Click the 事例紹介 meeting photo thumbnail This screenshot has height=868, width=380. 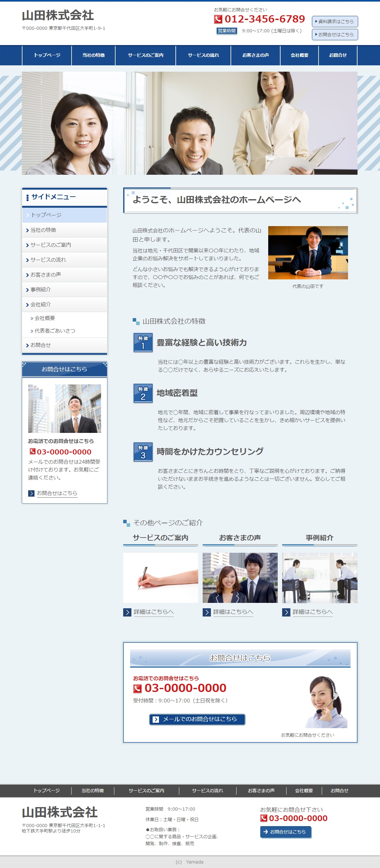[x=320, y=578]
